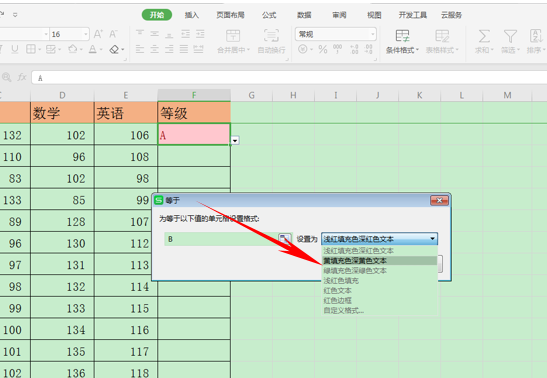The width and height of the screenshot is (547, 378).
Task: Choose 红色边框 option
Action: [379, 300]
